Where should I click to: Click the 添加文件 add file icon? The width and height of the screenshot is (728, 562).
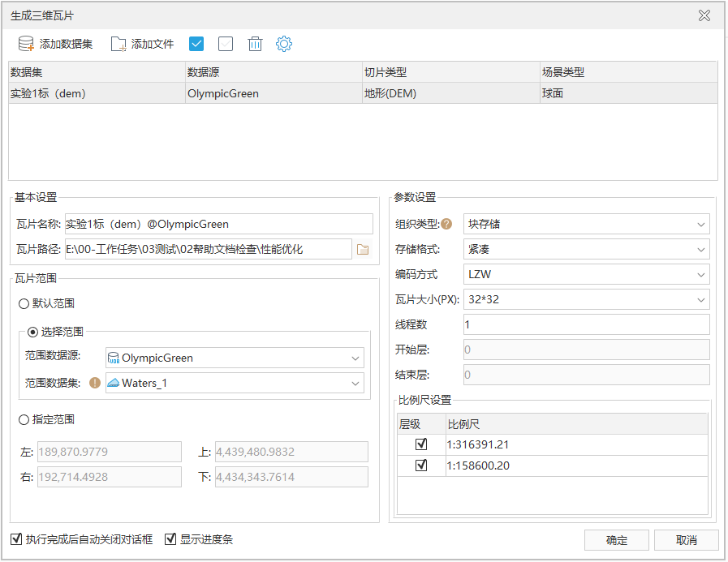click(x=118, y=44)
